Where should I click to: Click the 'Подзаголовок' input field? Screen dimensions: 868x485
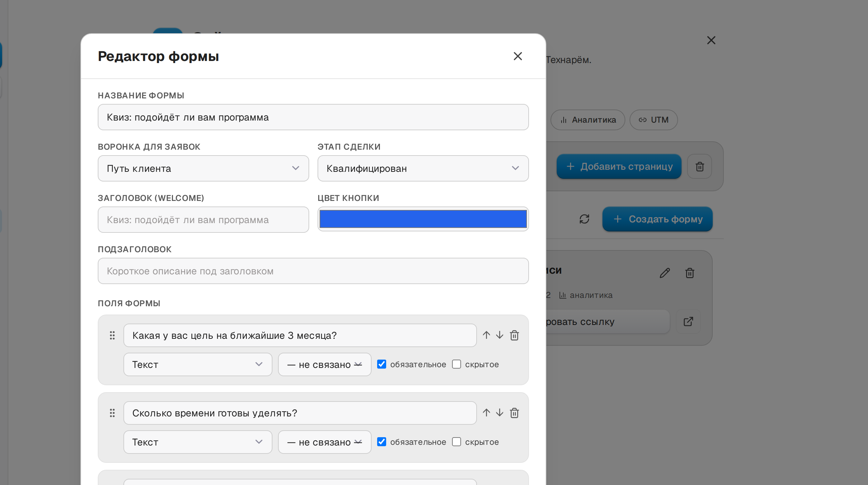pos(313,271)
